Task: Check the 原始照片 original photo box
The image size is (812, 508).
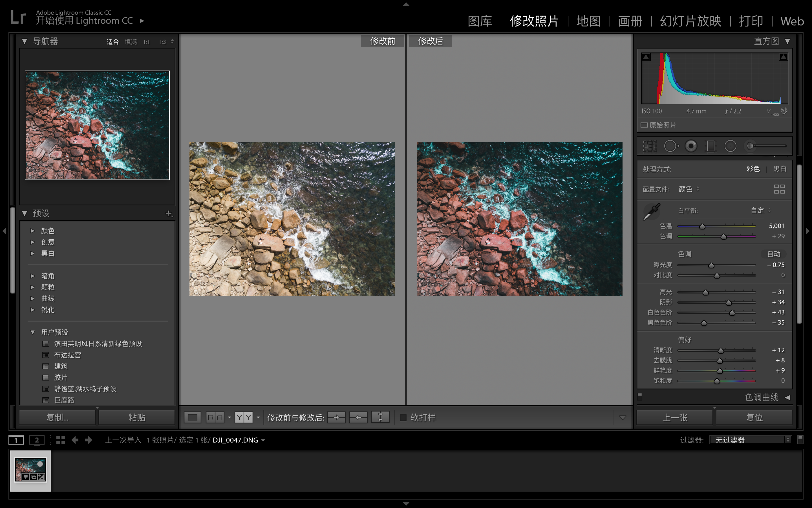Action: click(x=644, y=125)
